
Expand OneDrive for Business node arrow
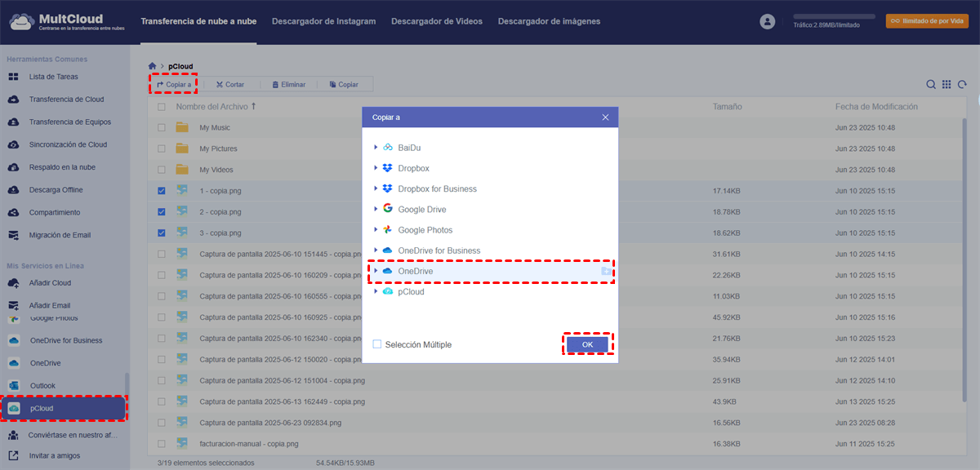point(376,251)
